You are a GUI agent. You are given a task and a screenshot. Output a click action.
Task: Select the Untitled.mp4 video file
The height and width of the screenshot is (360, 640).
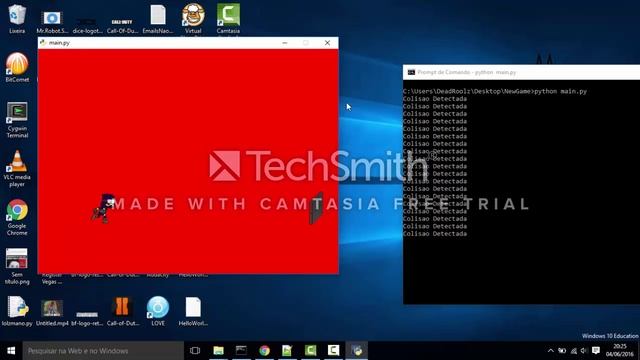pyautogui.click(x=52, y=312)
